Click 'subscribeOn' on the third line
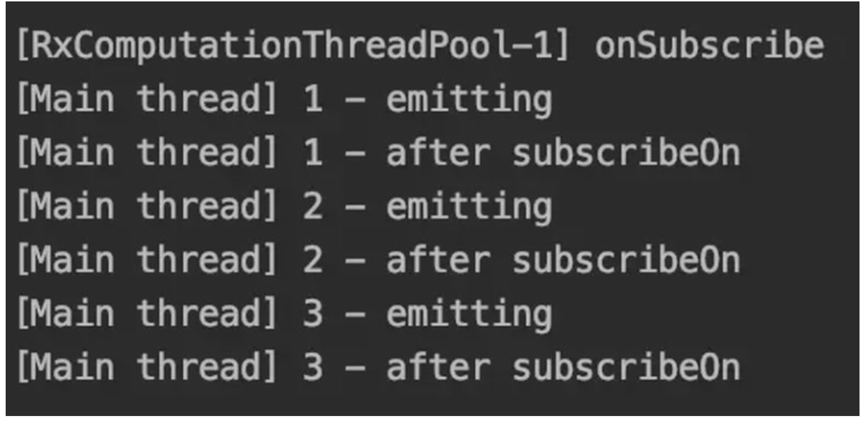The image size is (868, 425). (626, 152)
